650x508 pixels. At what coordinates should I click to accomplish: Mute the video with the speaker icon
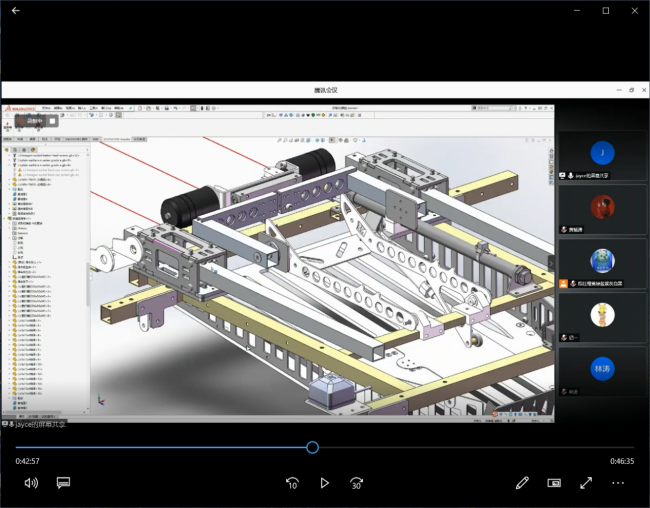click(31, 483)
